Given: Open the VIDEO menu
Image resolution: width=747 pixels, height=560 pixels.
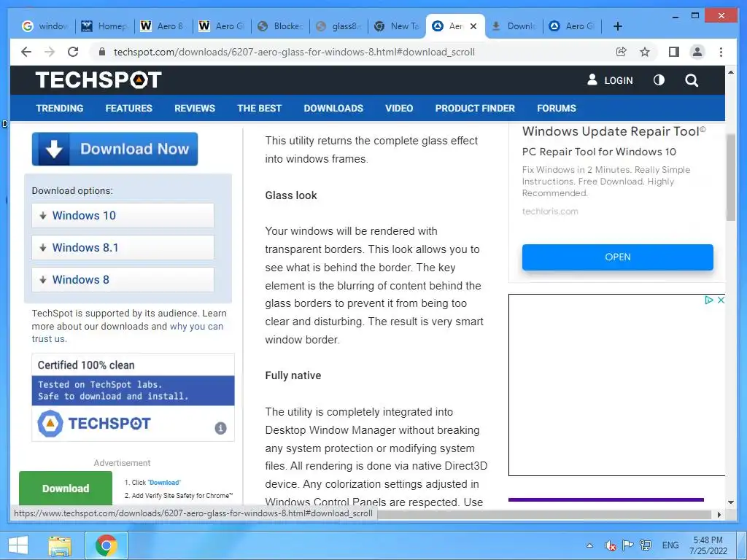Looking at the screenshot, I should [399, 108].
